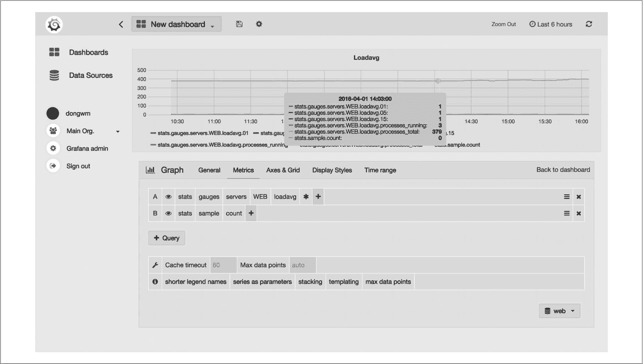Click the Add Query button
Image resolution: width=643 pixels, height=364 pixels.
coord(167,238)
